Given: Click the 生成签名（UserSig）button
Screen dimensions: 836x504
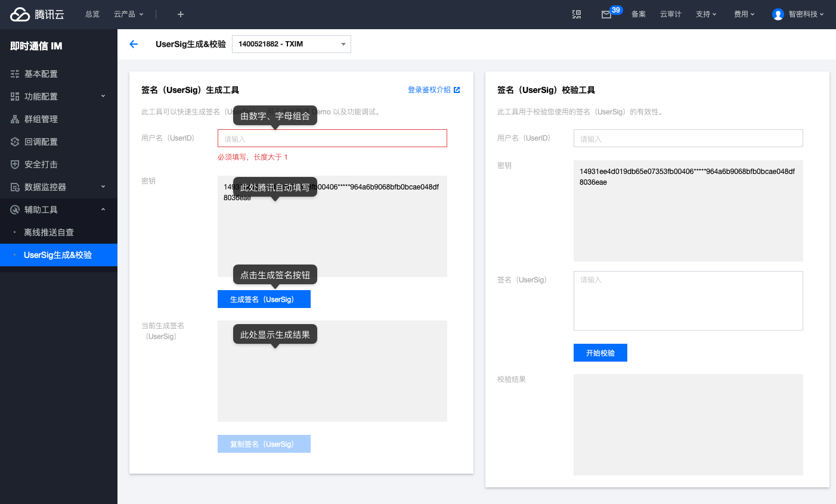Looking at the screenshot, I should point(264,299).
